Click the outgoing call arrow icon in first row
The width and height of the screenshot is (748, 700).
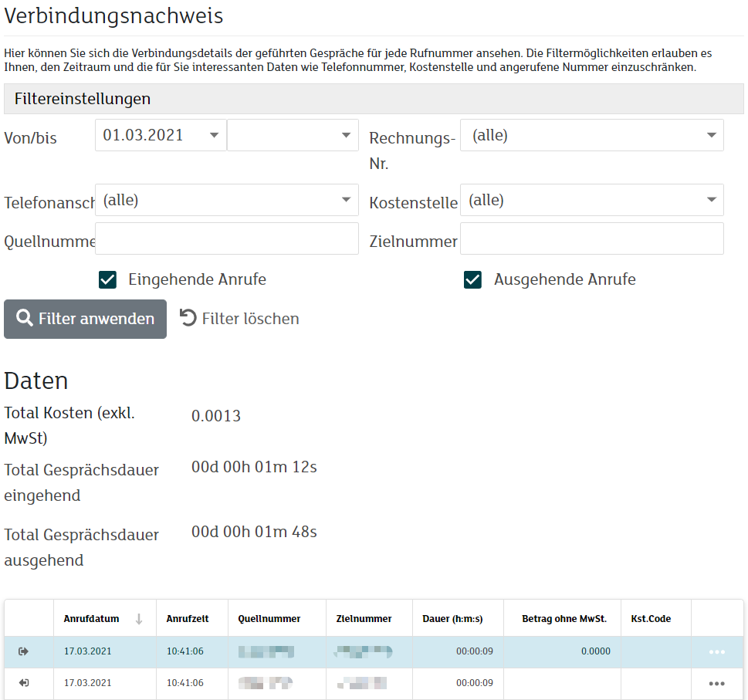[24, 651]
